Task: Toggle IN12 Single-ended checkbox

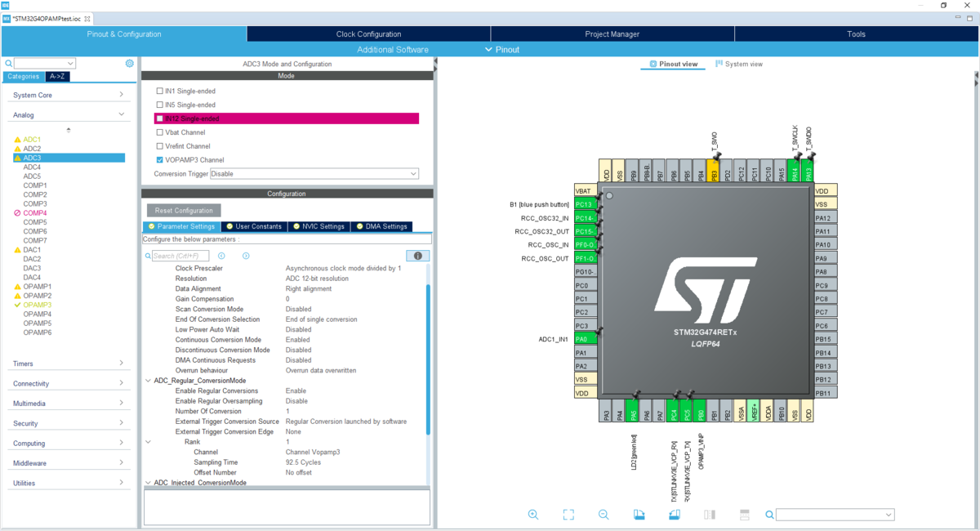Action: click(x=160, y=118)
